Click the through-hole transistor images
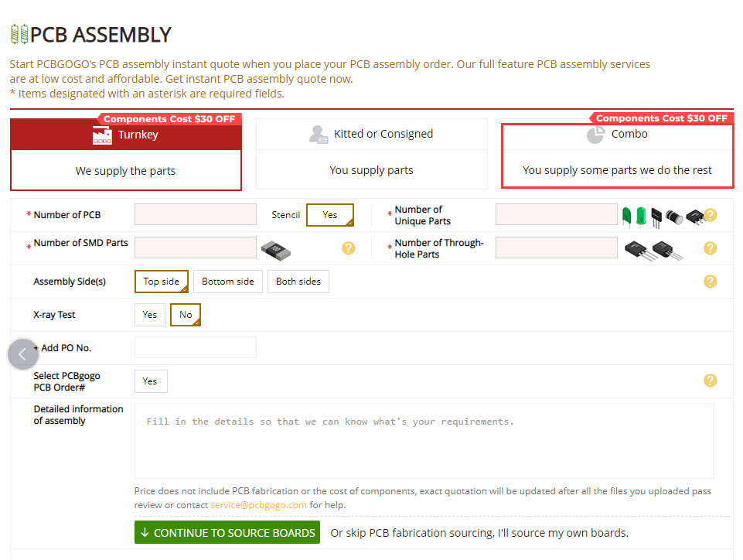This screenshot has height=560, width=743. (654, 250)
